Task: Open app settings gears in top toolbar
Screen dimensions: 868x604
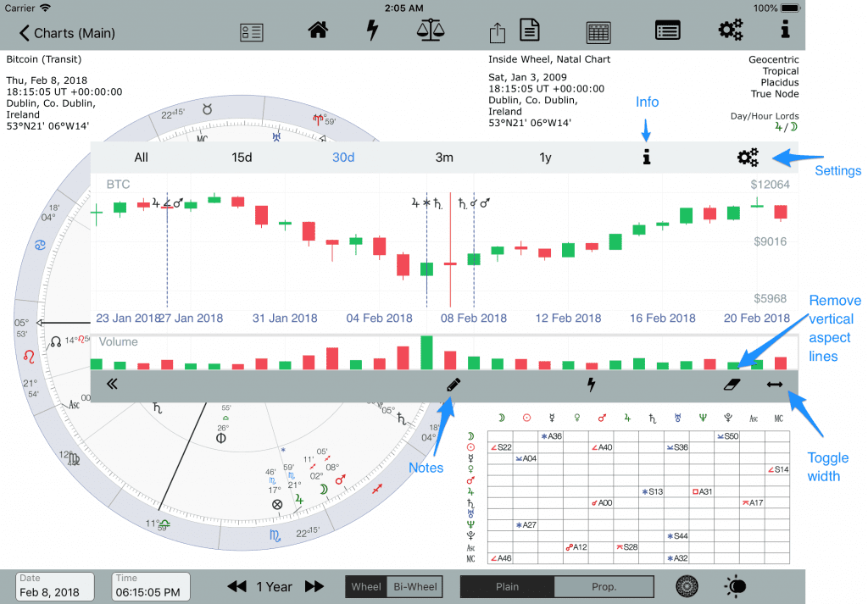Action: click(x=731, y=30)
